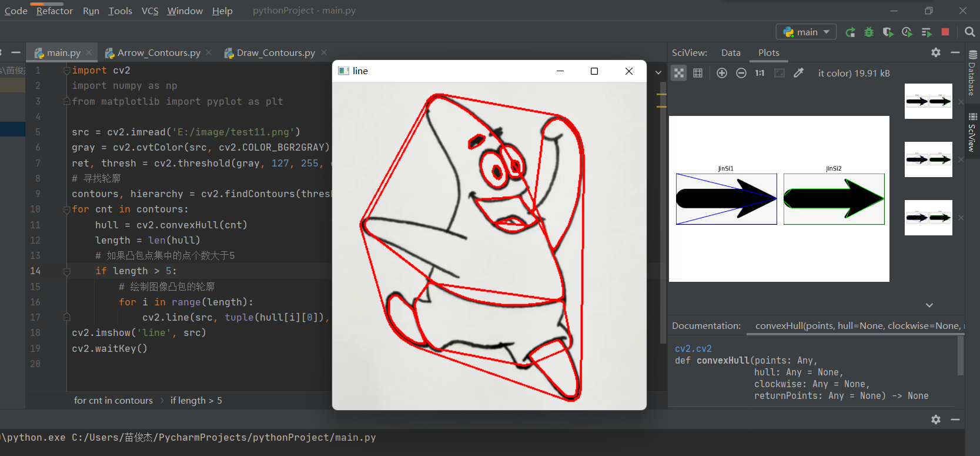980x456 pixels.
Task: Run main with coverage icon
Action: [x=888, y=32]
